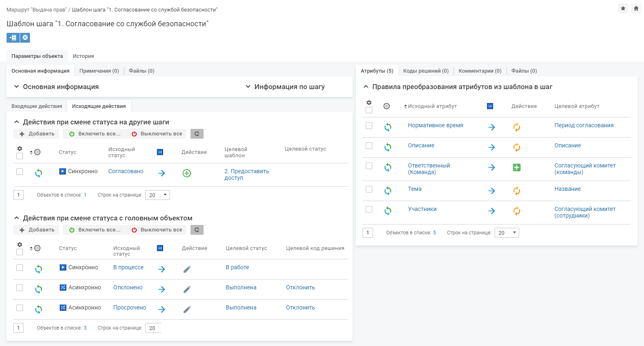Switch to Входящие действия tab
Screen dimensions: 644x346
pyautogui.click(x=37, y=106)
